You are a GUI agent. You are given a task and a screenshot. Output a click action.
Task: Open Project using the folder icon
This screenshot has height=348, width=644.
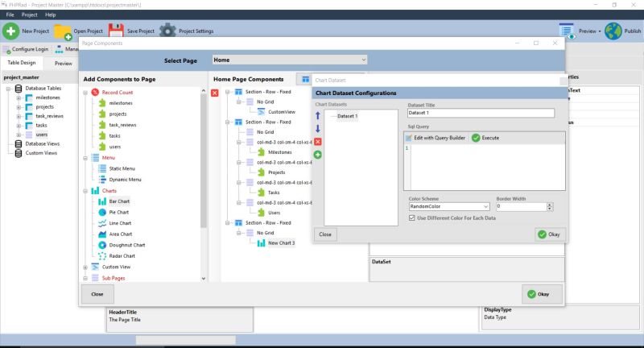point(63,31)
